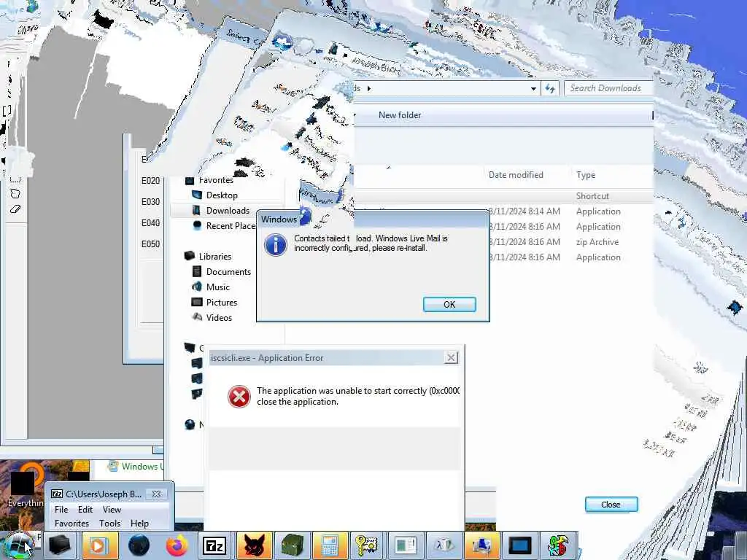Open the Tools menu in 7-Zip
Viewport: 747px width, 560px height.
pos(109,524)
